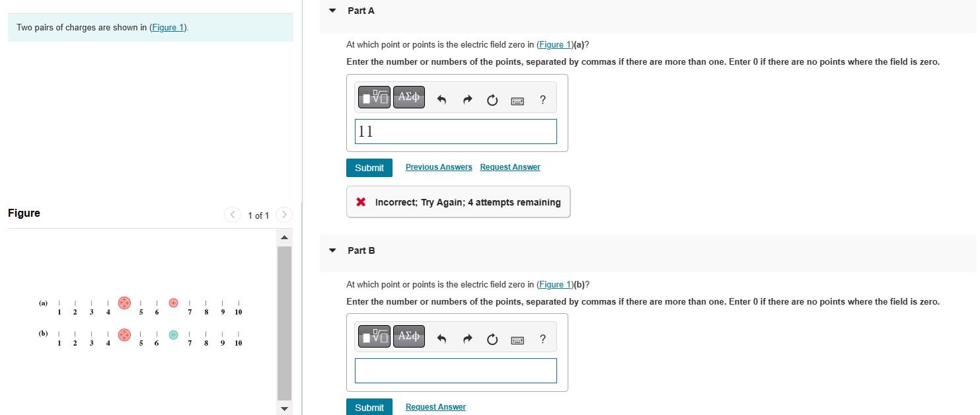This screenshot has height=415, width=980.
Task: Collapse the Part A section
Action: [x=332, y=10]
